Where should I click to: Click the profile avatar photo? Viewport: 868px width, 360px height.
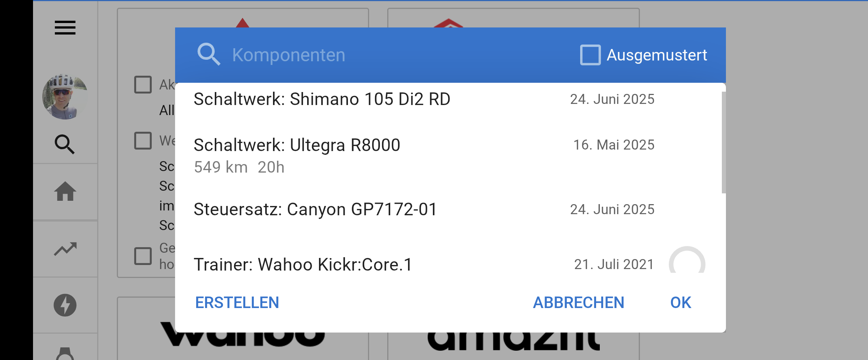tap(65, 97)
